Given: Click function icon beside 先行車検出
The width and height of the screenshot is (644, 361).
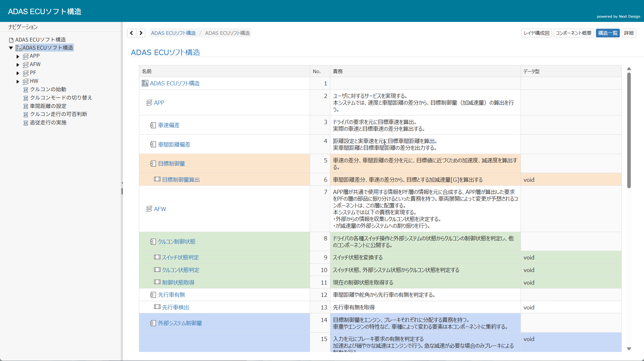Looking at the screenshot, I should tap(157, 307).
